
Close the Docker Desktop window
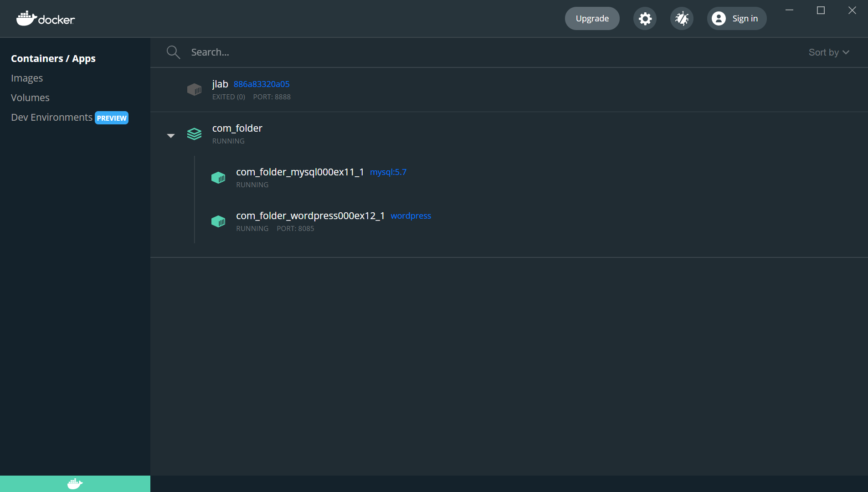coord(852,10)
